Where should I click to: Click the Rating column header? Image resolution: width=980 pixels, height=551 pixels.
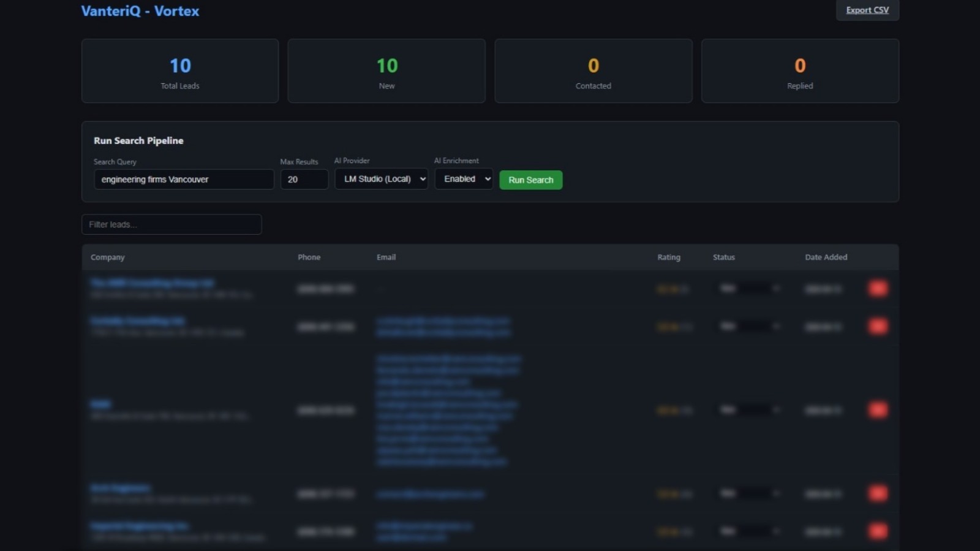point(668,257)
